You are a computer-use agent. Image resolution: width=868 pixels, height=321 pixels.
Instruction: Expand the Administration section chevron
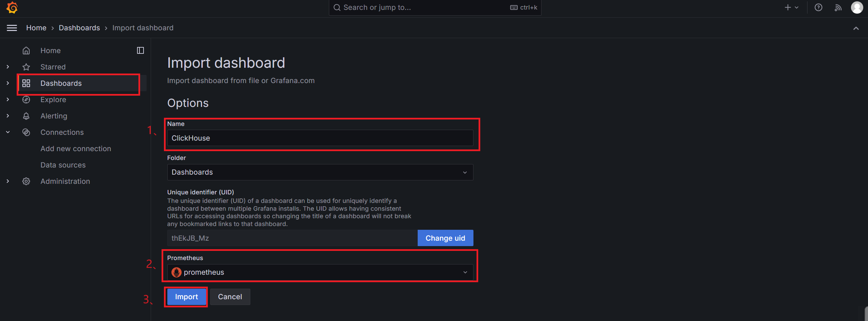tap(8, 181)
